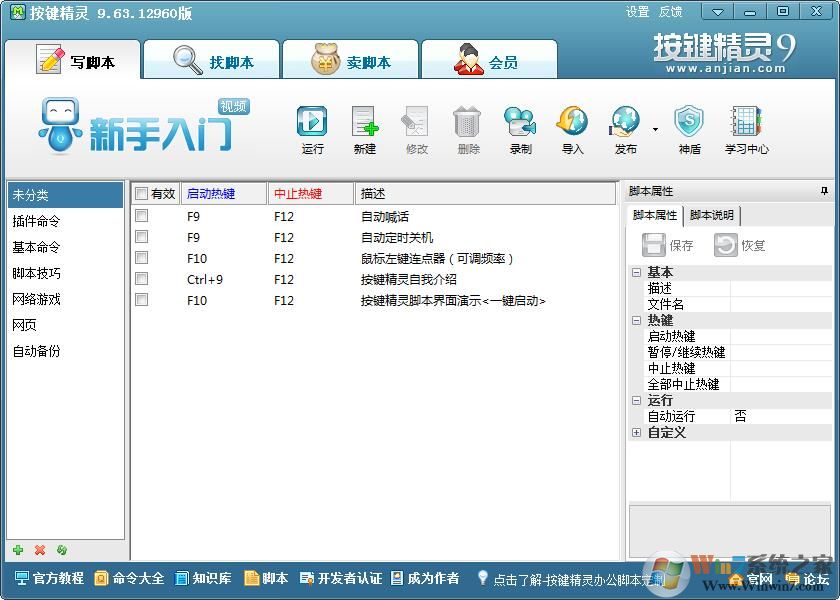This screenshot has height=600, width=840.
Task: Open the 脚本说明 tab in the properties panel
Action: pyautogui.click(x=712, y=215)
